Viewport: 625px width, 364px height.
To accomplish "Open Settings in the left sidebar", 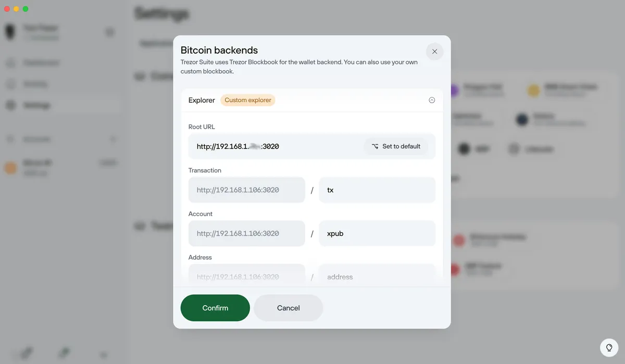I will click(x=36, y=105).
